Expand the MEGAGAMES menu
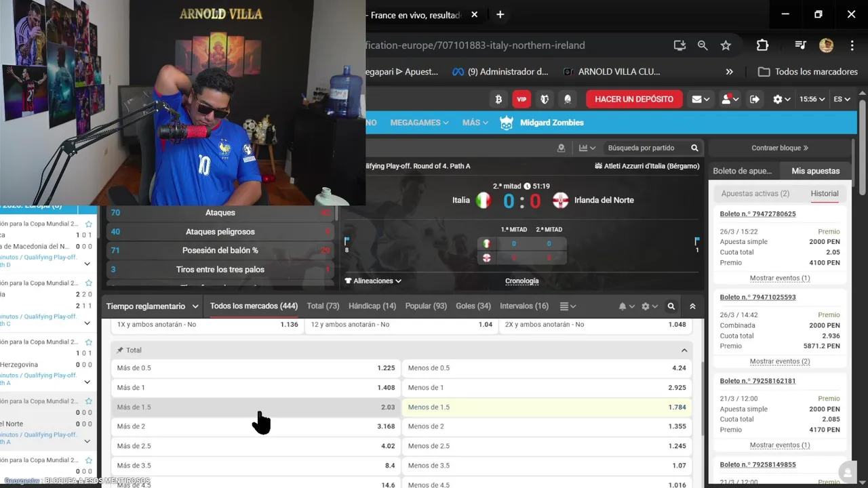The width and height of the screenshot is (868, 488). (x=419, y=123)
